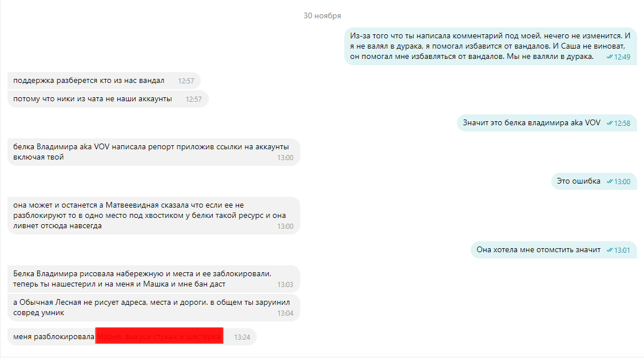Viewport: 644px width, 358px height.
Task: Click the read checkmarks beside 13:01
Action: pyautogui.click(x=610, y=250)
